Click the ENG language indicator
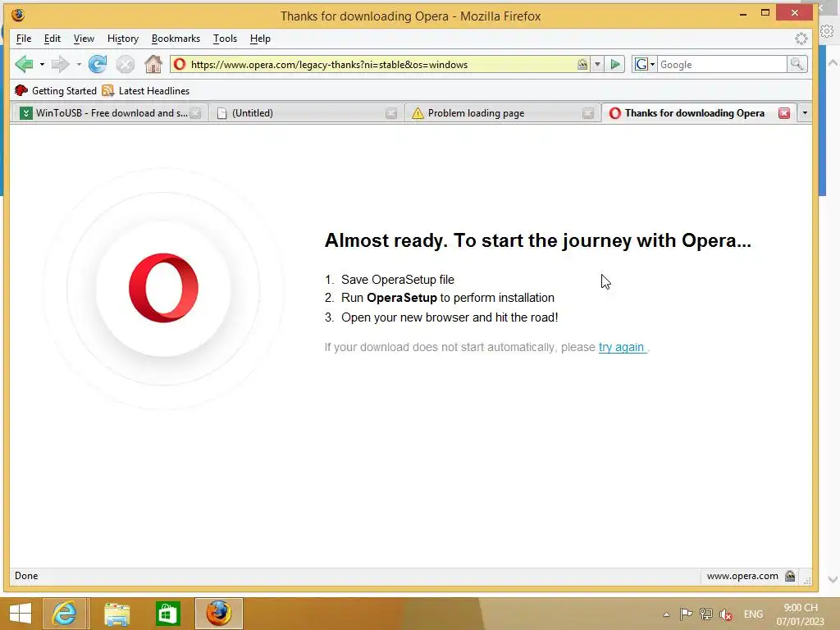 (753, 614)
